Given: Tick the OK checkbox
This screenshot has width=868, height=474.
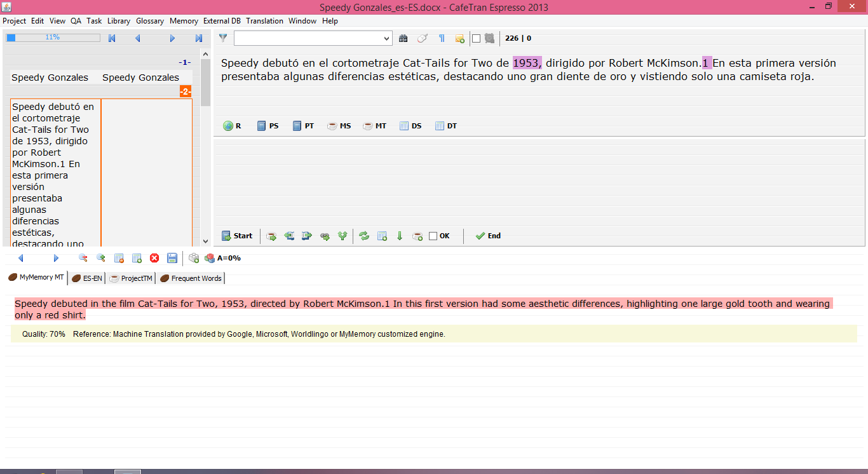Looking at the screenshot, I should [x=433, y=236].
